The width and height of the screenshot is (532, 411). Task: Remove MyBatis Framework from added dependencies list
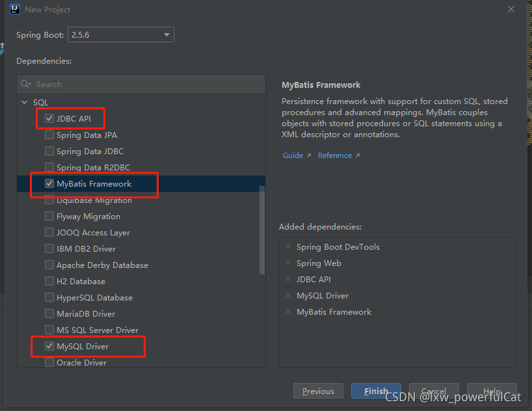(288, 312)
